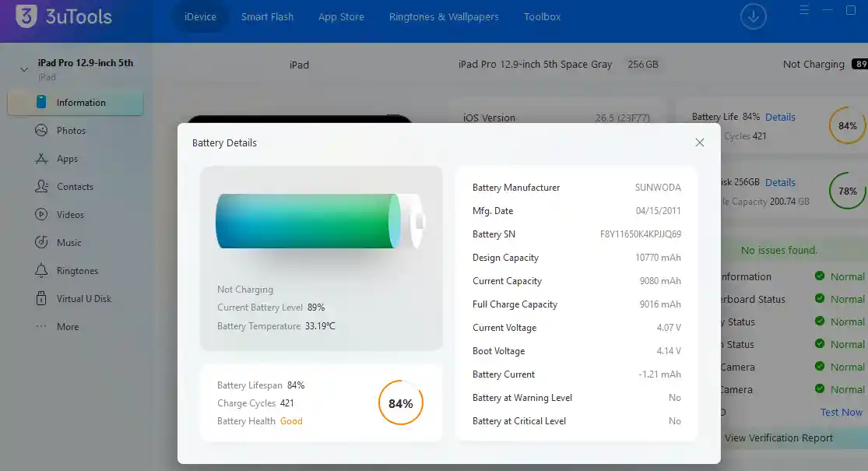868x471 pixels.
Task: Click the 78% disk capacity ring
Action: pos(847,191)
